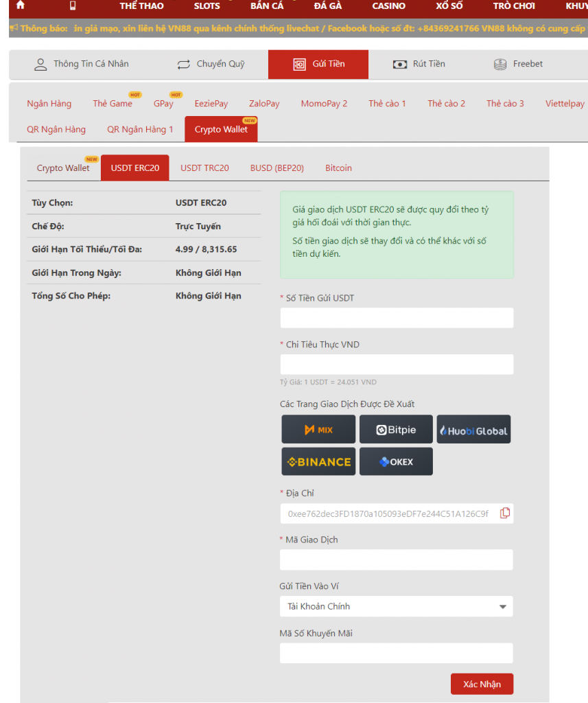This screenshot has height=703, width=588.
Task: Open the Bitpie exchange logo
Action: (396, 429)
